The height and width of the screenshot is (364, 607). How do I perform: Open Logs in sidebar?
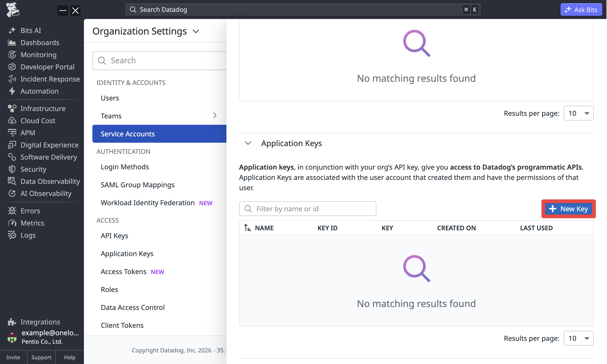tap(22, 235)
